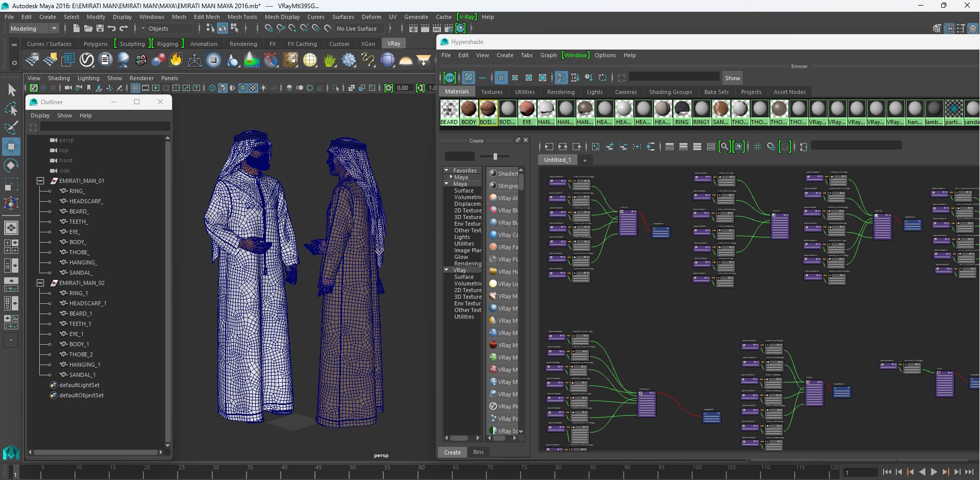980x480 pixels.
Task: Choose the Rotate tool in toolbox
Action: 11,165
